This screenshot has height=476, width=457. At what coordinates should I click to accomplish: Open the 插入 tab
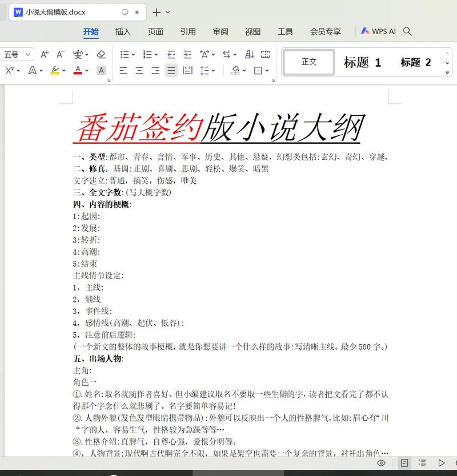click(x=123, y=31)
